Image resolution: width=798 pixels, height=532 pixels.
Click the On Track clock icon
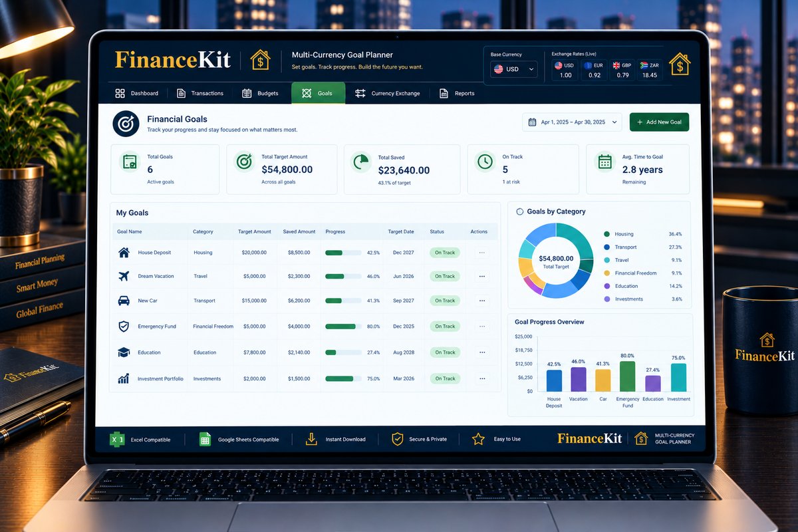point(485,162)
